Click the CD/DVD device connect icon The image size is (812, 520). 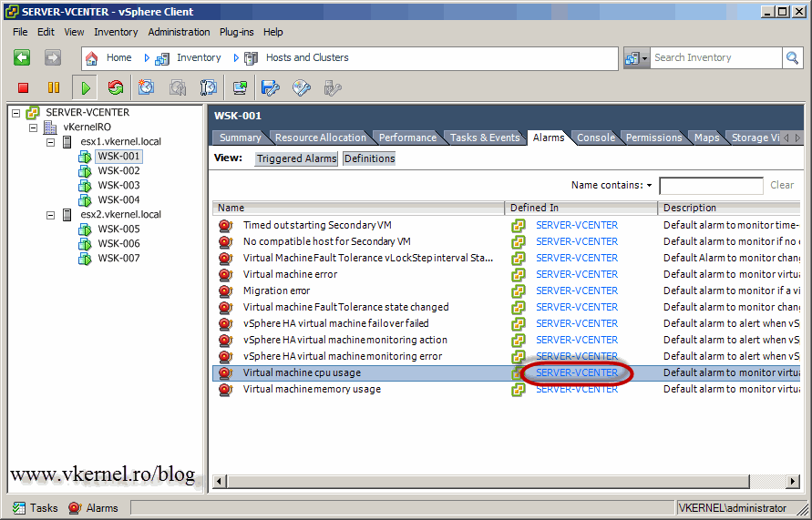tap(302, 87)
